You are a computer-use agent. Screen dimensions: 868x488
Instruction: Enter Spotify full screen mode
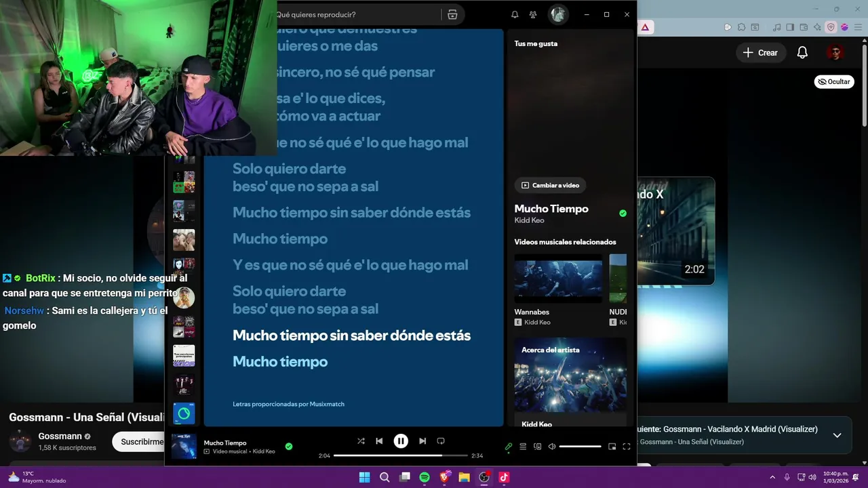(627, 447)
